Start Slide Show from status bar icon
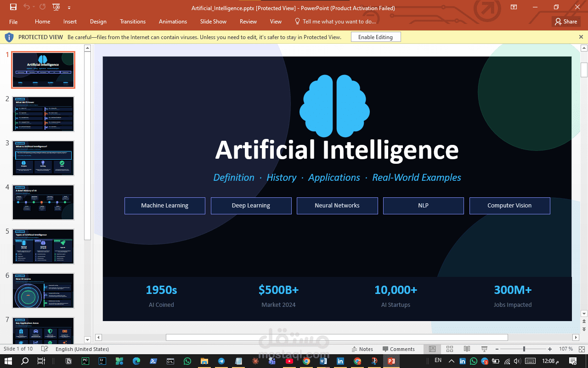Screen dimensions: 588x368 [484, 349]
